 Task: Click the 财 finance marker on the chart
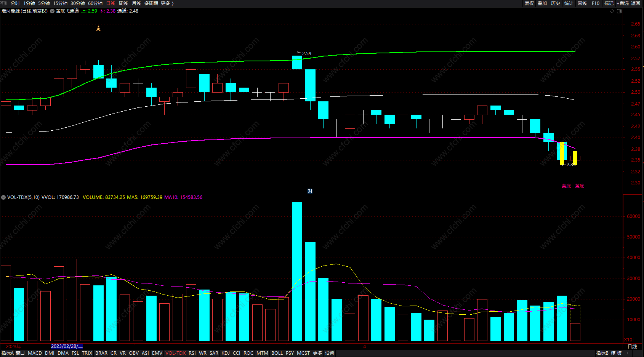[x=310, y=191]
